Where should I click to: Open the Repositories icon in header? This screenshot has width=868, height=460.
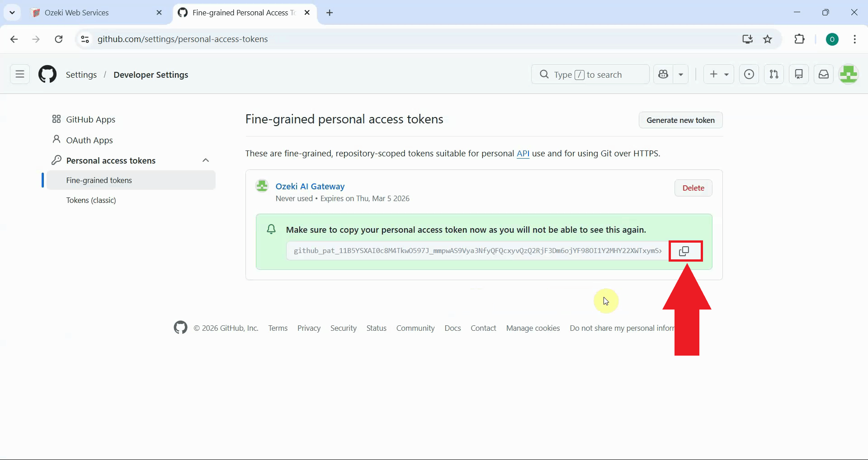pyautogui.click(x=798, y=75)
